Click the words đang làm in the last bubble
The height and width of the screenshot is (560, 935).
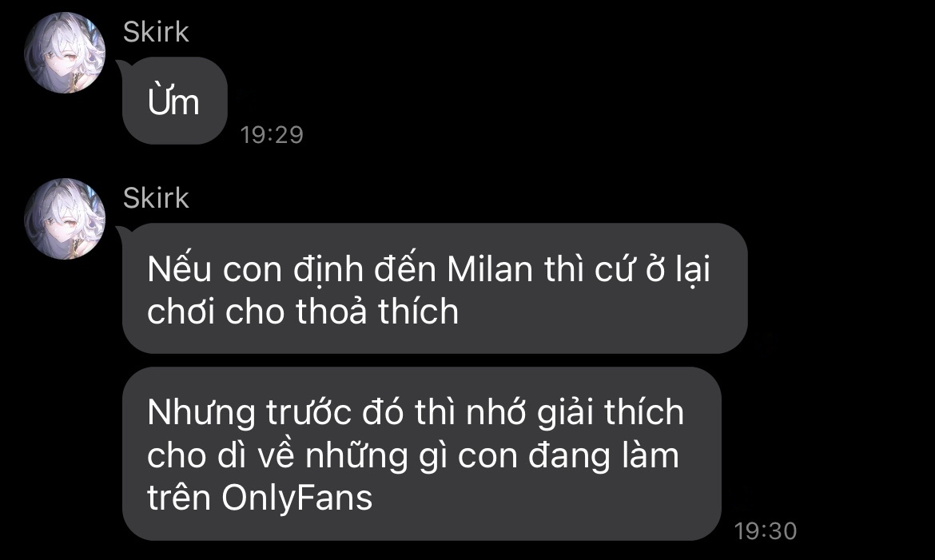(x=603, y=456)
